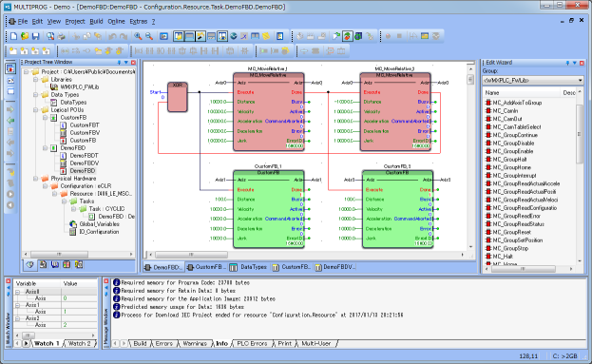Collapse the Physical Hardware node
This screenshot has width=592, height=364.
point(35,179)
